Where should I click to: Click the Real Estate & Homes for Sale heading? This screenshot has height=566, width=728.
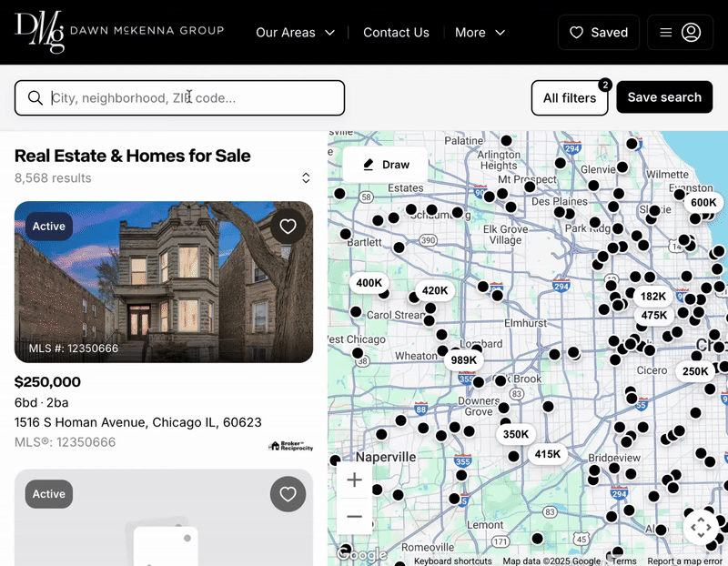click(x=132, y=156)
